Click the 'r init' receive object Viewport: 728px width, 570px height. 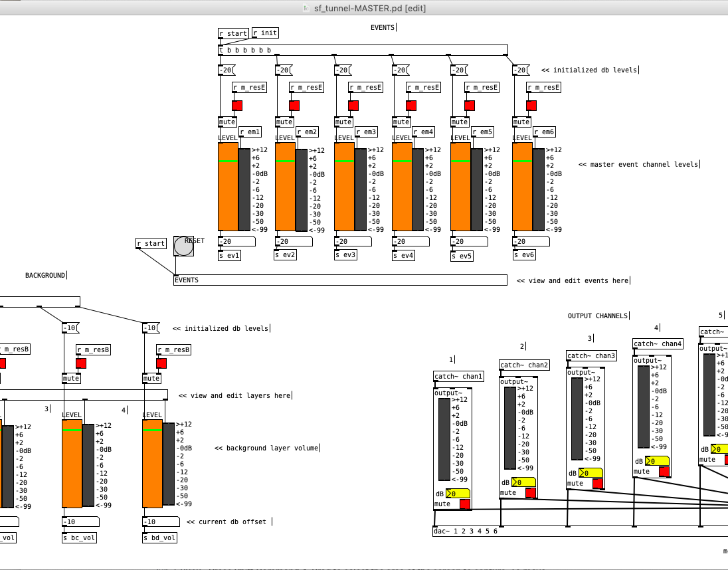point(266,33)
